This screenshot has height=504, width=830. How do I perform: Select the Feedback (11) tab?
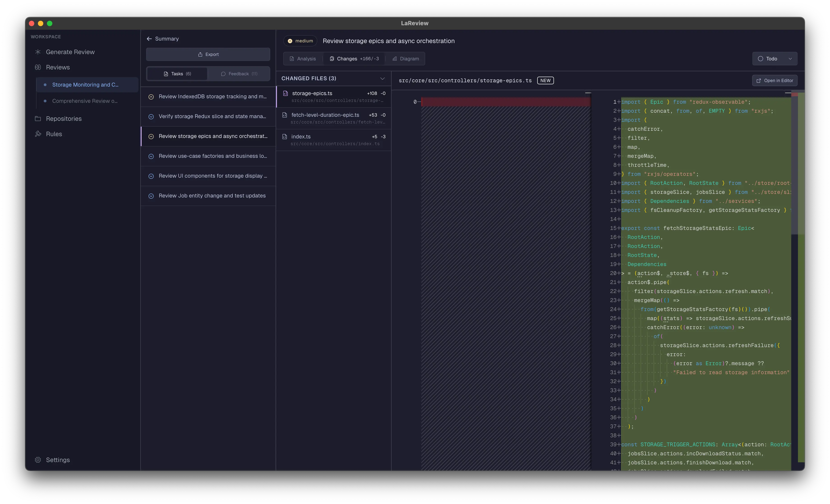tap(239, 74)
